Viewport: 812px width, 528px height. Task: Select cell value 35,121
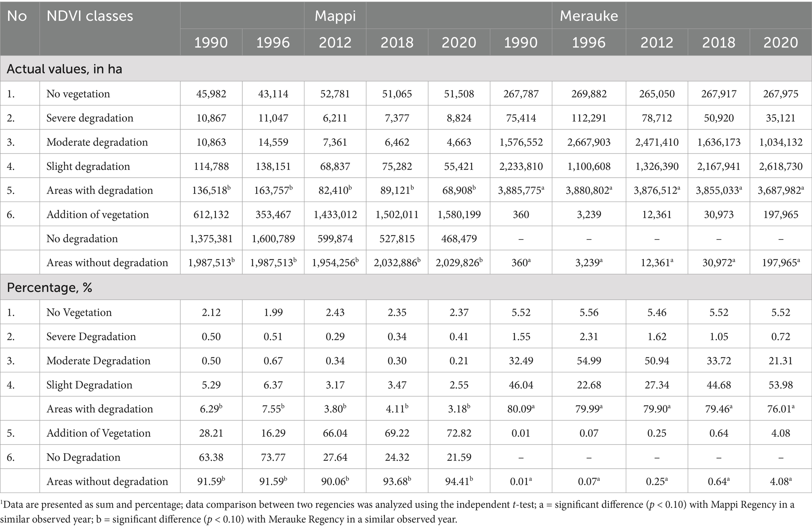tap(781, 118)
